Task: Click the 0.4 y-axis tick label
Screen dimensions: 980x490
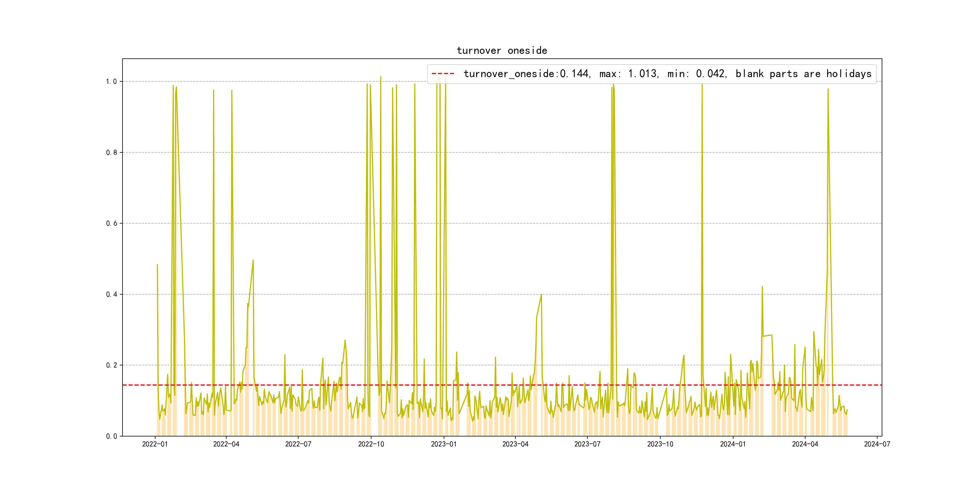Action: point(111,295)
